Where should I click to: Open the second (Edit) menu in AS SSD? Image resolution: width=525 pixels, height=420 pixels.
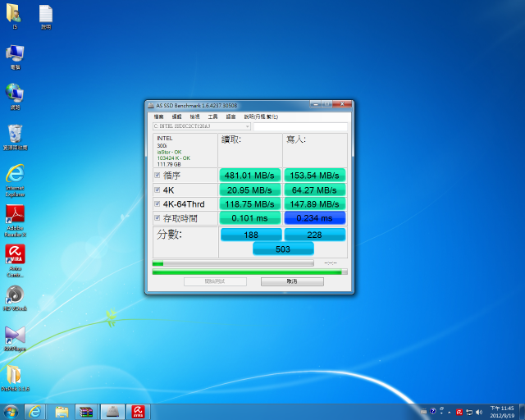pyautogui.click(x=177, y=116)
